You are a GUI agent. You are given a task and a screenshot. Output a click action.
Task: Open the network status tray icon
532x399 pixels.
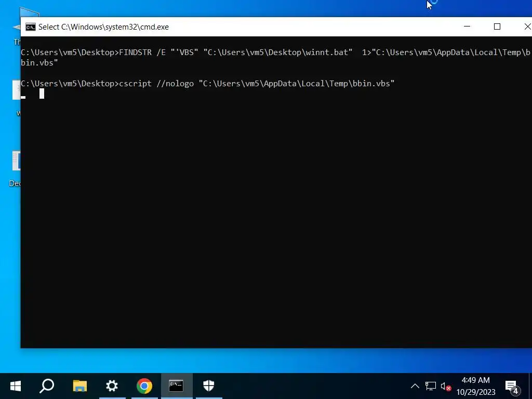(431, 386)
